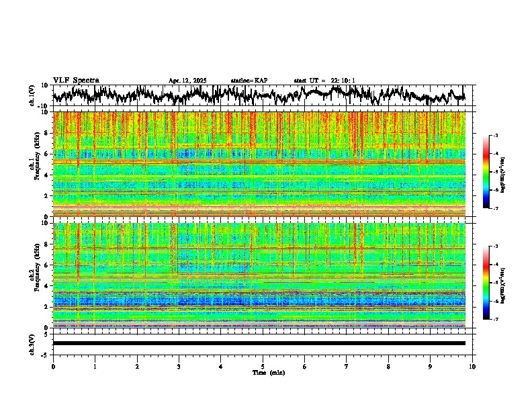Click the "2" kHz tick on ch.1 frequency axis
Screen dimensions: 532x411
[x=47, y=195]
